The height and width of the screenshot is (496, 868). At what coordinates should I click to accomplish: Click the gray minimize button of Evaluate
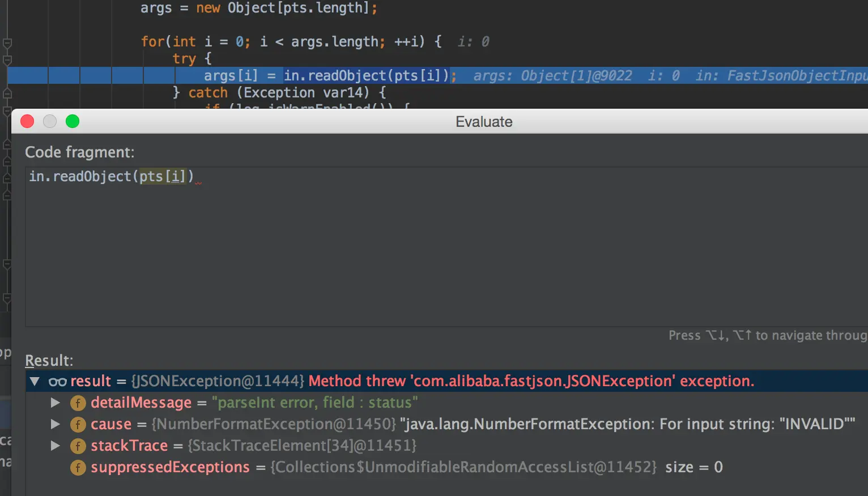[x=50, y=121]
